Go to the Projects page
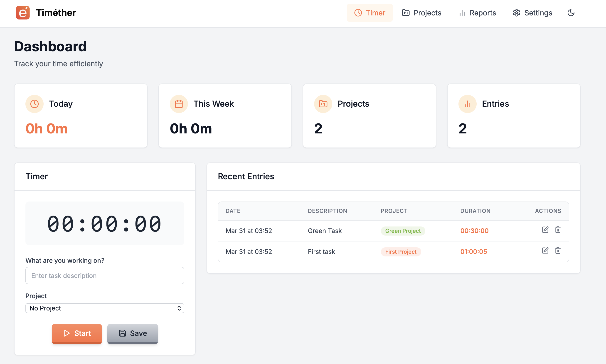This screenshot has width=606, height=364. tap(421, 13)
